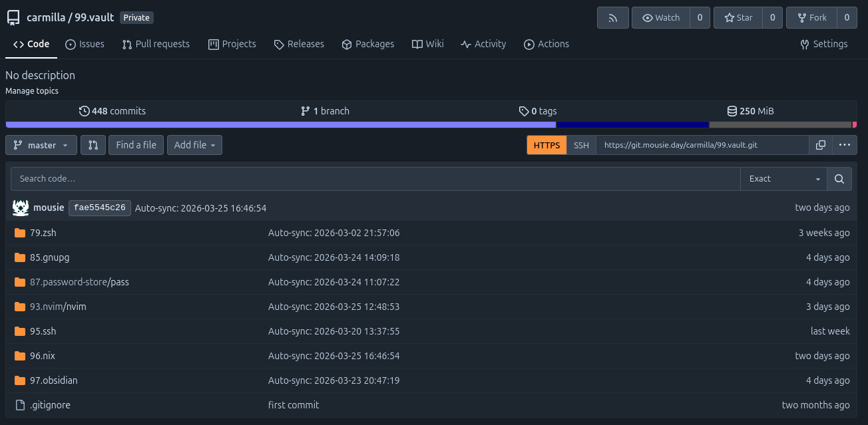The width and height of the screenshot is (868, 425).
Task: Open the Activity tab
Action: click(x=483, y=44)
